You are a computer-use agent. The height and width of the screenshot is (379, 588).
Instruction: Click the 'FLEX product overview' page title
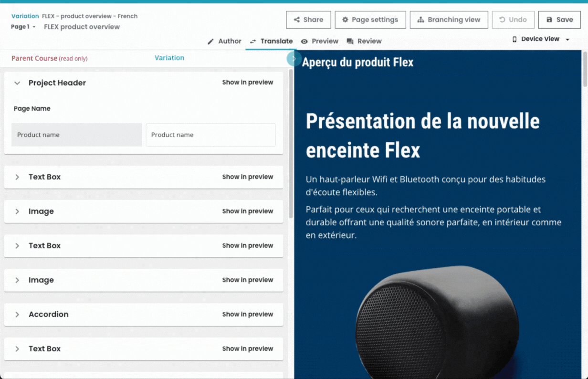(82, 27)
